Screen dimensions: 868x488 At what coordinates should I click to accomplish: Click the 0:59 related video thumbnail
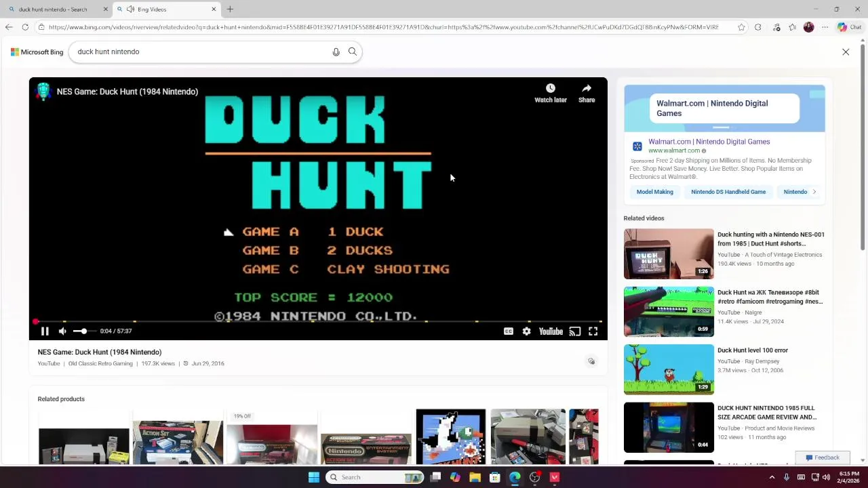(x=669, y=312)
